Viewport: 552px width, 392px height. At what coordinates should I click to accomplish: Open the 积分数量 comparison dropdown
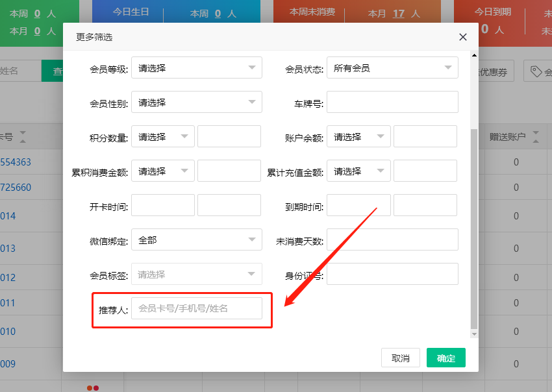click(162, 136)
